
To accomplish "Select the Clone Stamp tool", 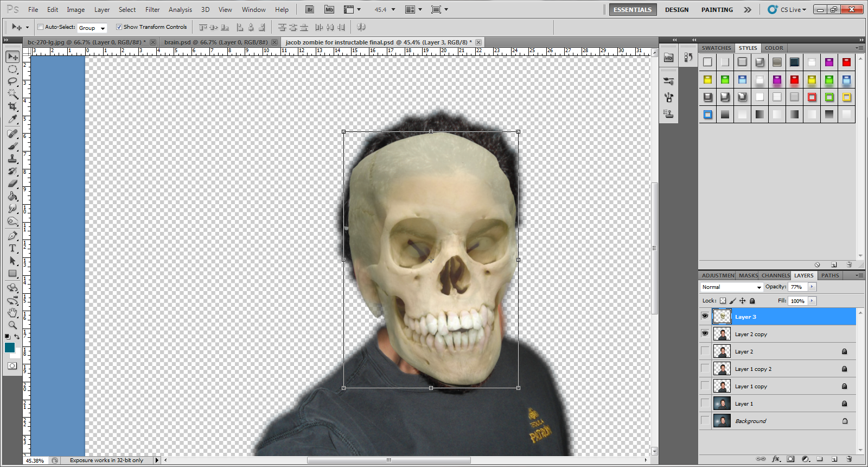I will point(13,159).
